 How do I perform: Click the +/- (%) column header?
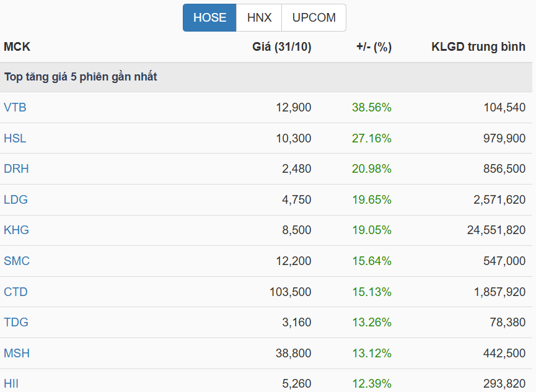[374, 47]
